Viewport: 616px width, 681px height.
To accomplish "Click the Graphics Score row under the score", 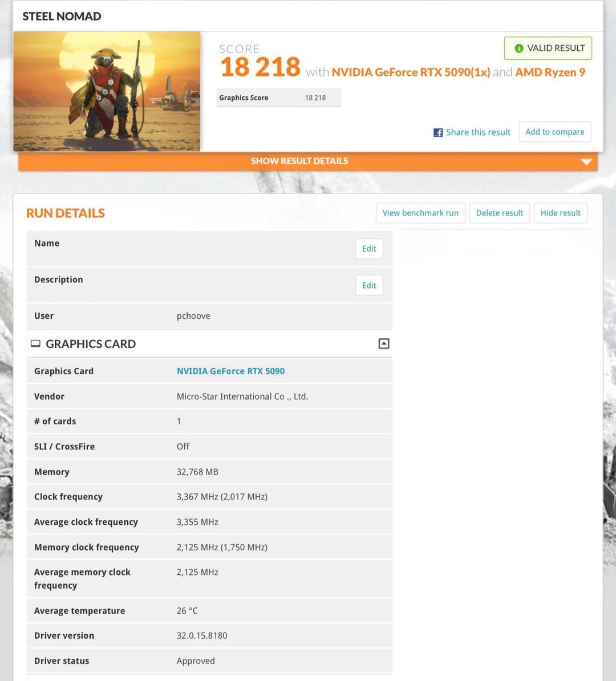I will point(278,98).
